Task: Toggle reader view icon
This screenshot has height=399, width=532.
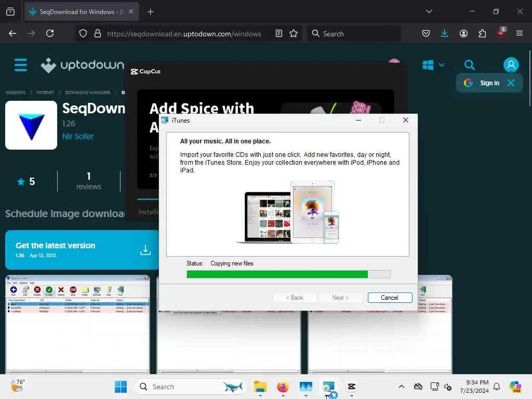Action: pos(279,33)
